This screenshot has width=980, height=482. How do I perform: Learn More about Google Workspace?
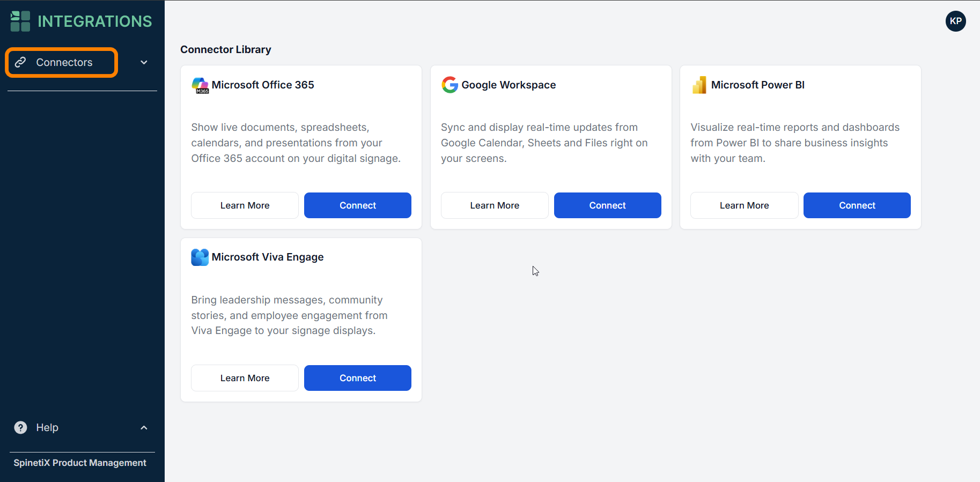click(x=495, y=205)
